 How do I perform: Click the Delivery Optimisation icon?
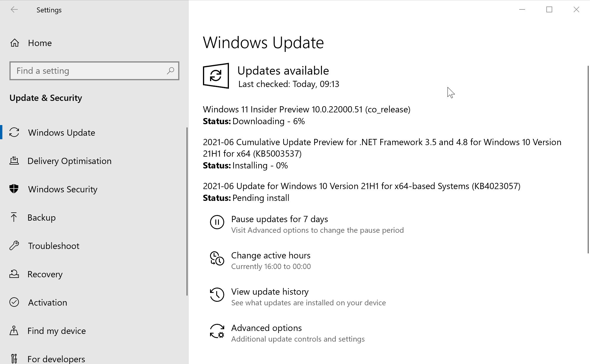(14, 161)
